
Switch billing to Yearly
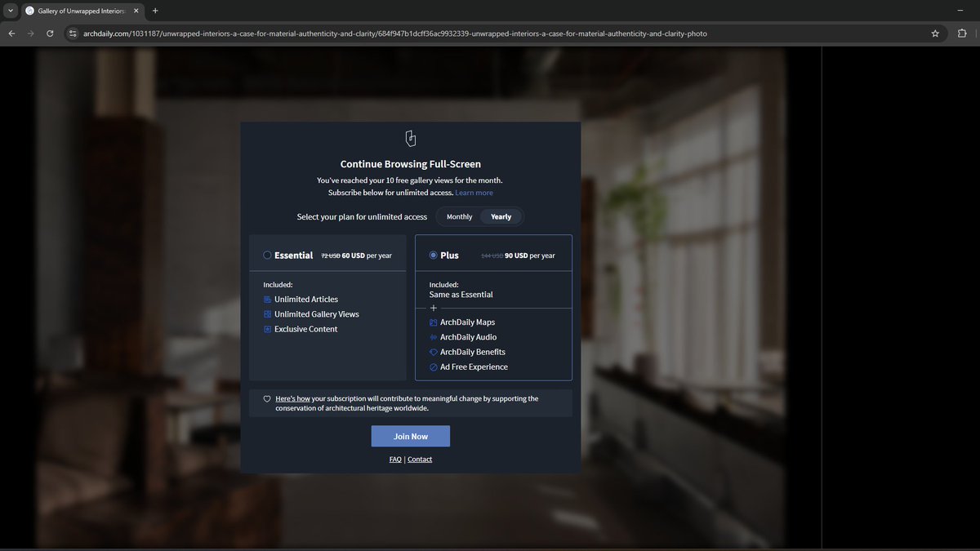coord(501,217)
